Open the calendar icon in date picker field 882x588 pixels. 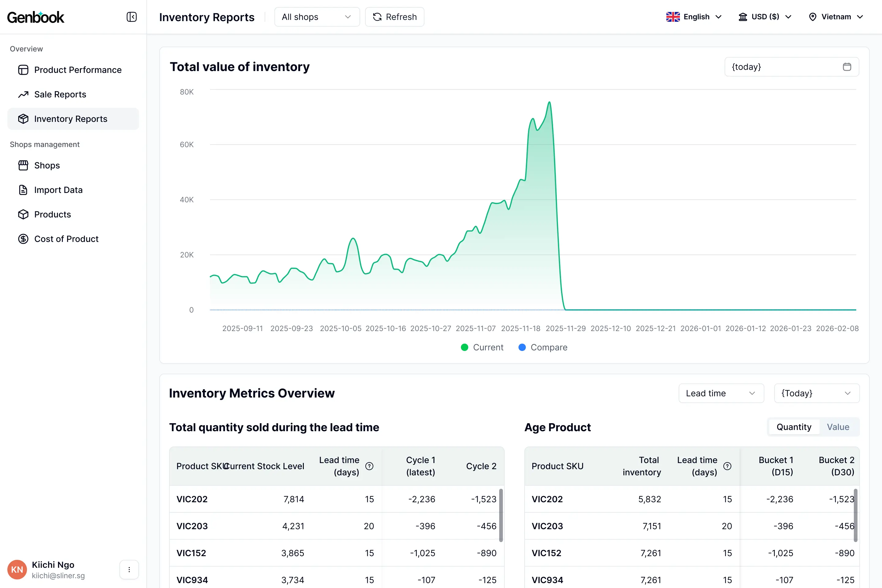pos(847,66)
